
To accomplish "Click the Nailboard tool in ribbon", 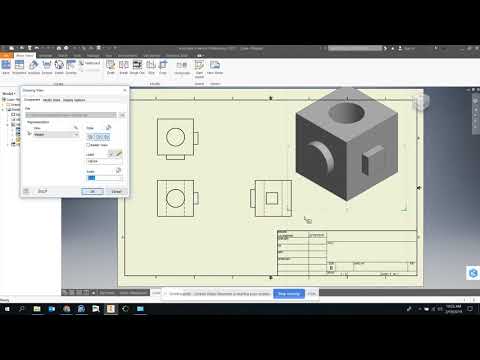I will coord(90,63).
